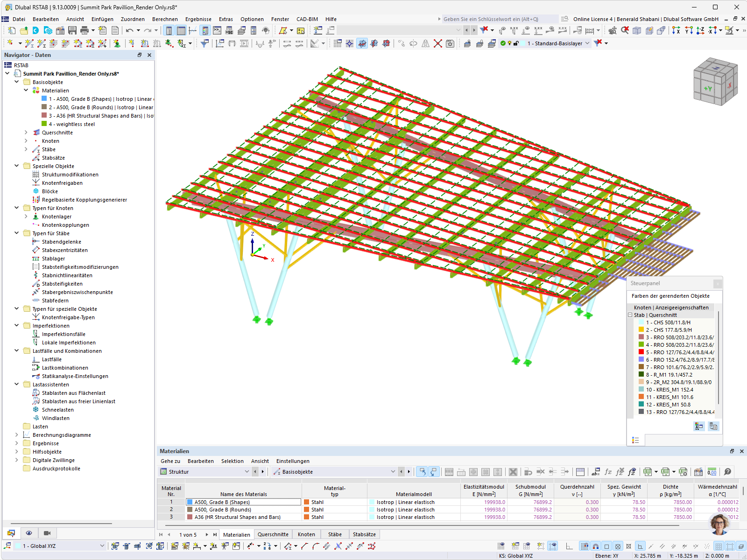Toggle the Navigator panel icon
The image size is (747, 560).
(169, 30)
